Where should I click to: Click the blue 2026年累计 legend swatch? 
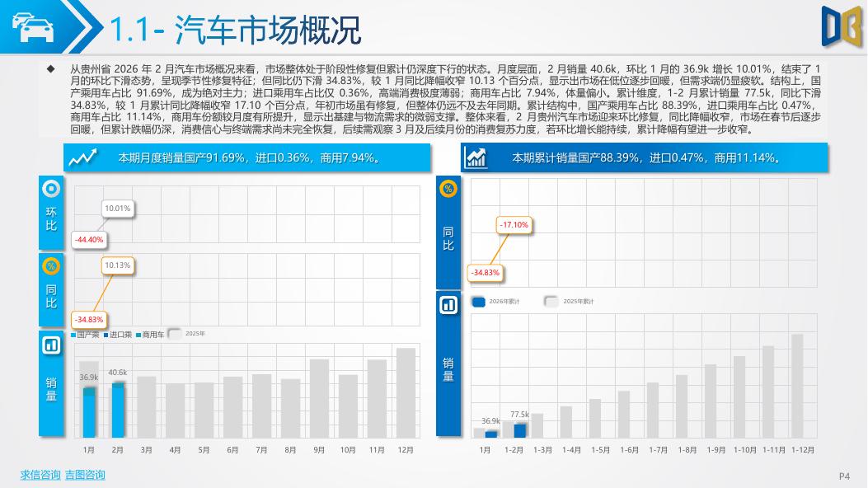coord(478,302)
